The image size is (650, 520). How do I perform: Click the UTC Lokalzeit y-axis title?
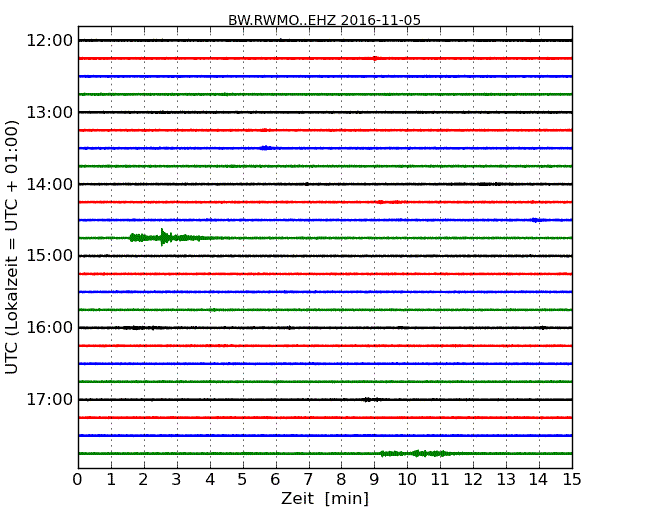(x=12, y=247)
